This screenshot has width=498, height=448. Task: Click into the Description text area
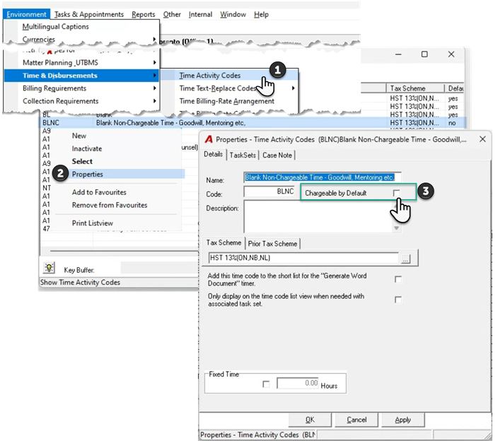(x=319, y=216)
